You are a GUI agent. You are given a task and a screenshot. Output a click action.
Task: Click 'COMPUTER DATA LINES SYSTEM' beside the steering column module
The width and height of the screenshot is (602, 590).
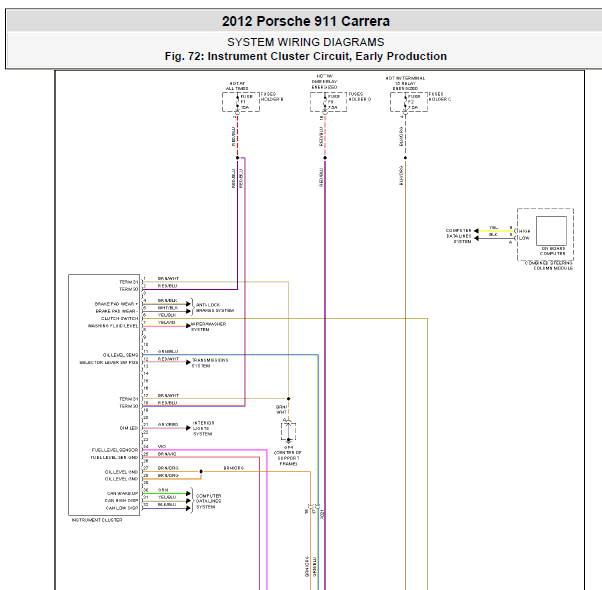(458, 236)
